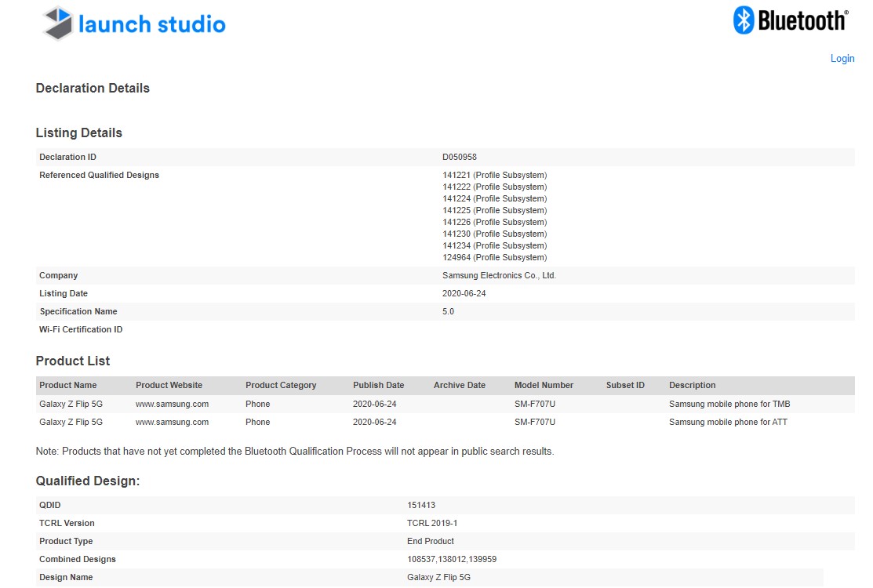Click the Description column header
This screenshot has width=873, height=588.
coord(692,385)
